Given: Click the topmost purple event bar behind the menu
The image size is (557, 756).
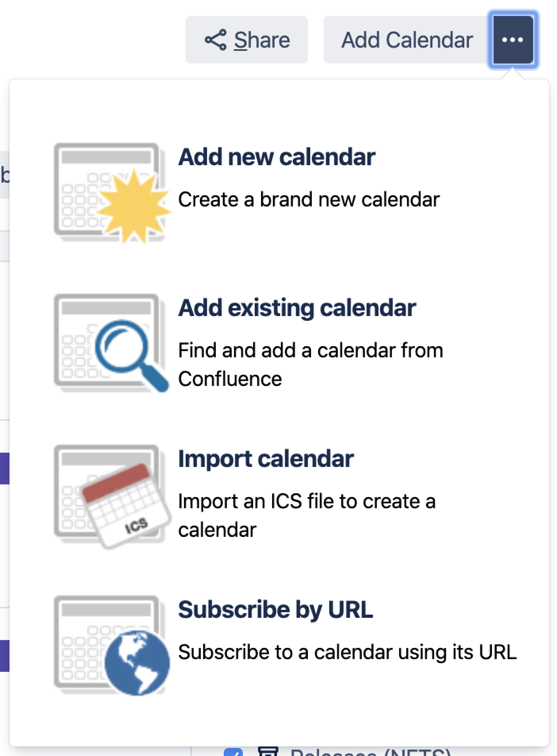Looking at the screenshot, I should coord(4,469).
